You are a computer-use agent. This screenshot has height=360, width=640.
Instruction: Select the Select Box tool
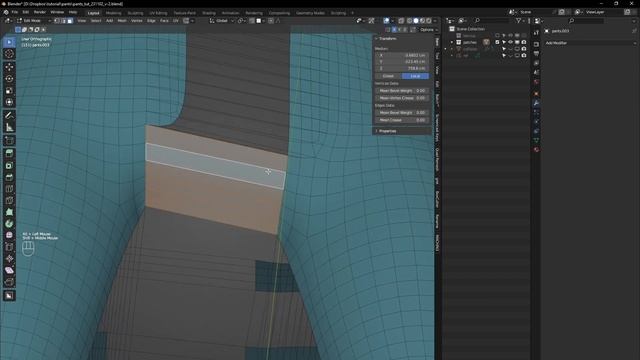tap(9, 42)
